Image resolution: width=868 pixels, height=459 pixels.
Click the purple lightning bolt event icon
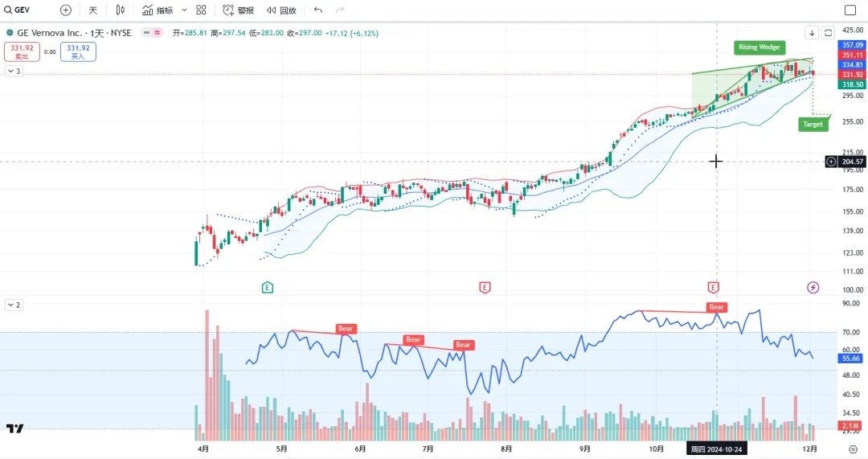[x=813, y=287]
